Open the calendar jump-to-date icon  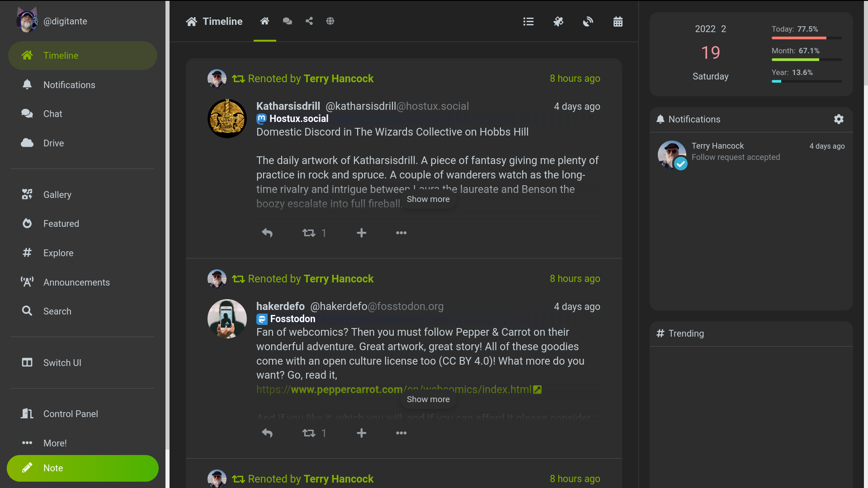pyautogui.click(x=618, y=21)
